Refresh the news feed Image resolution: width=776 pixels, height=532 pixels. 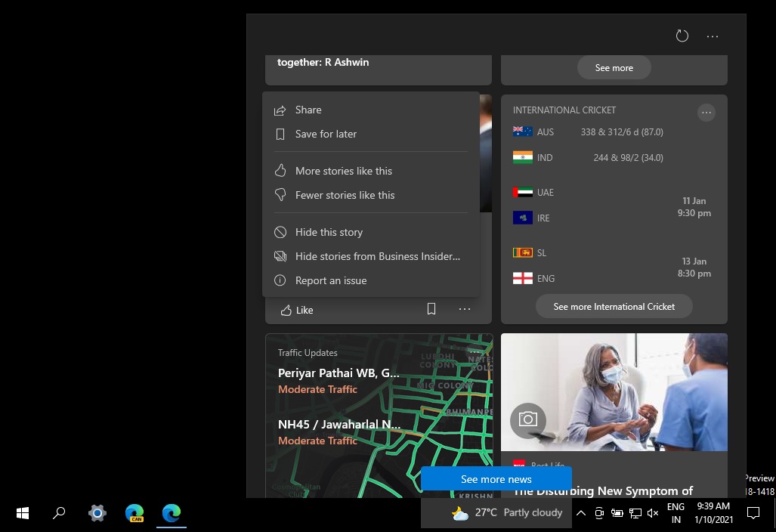(x=682, y=36)
